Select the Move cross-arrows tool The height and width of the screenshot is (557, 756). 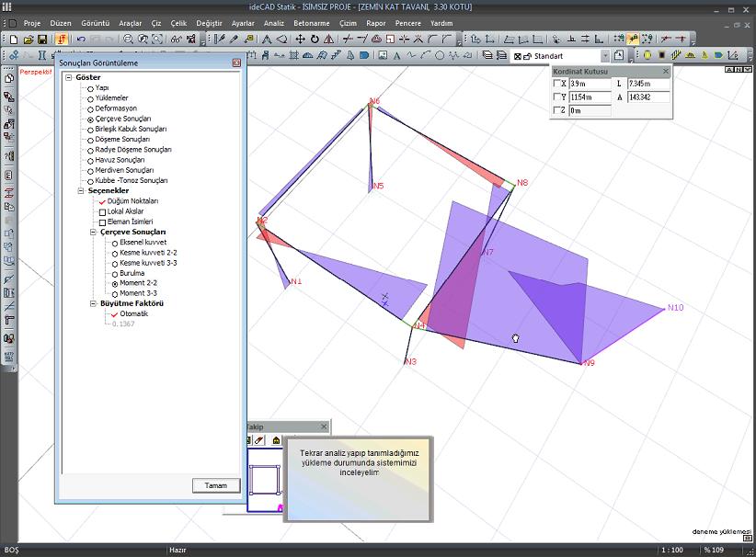(300, 40)
